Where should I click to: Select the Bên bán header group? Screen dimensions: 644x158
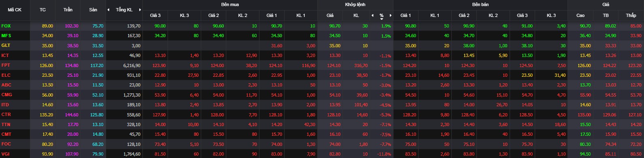(x=480, y=4)
